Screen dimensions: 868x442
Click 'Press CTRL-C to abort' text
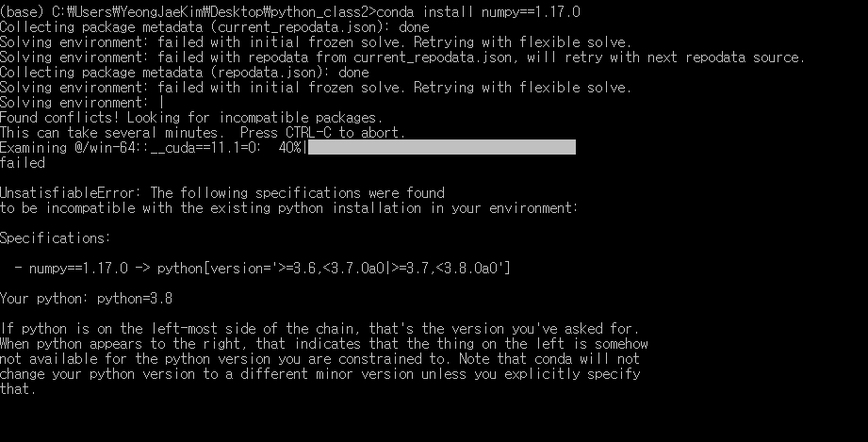point(322,132)
